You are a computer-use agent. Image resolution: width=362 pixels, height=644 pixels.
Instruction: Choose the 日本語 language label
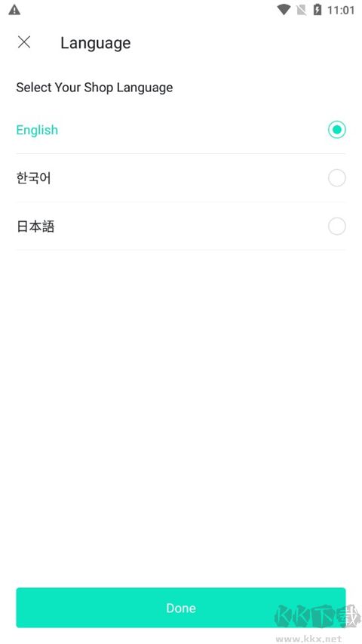pos(35,226)
